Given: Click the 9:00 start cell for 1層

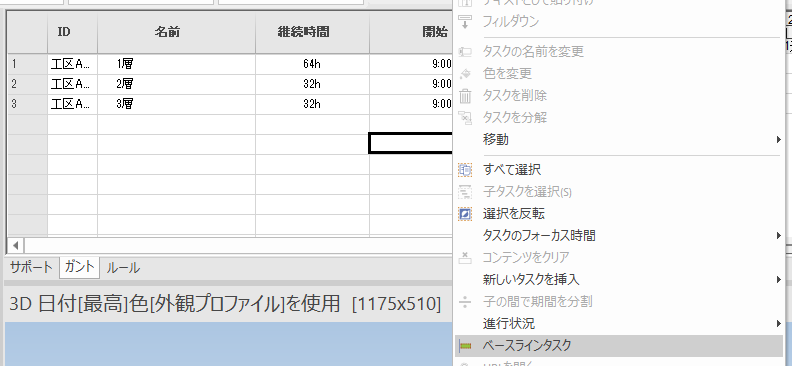Looking at the screenshot, I should click(x=411, y=64).
